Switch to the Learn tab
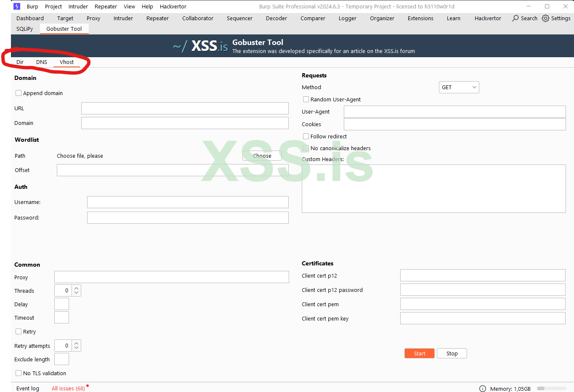Screen dimensions: 574x392 point(454,18)
